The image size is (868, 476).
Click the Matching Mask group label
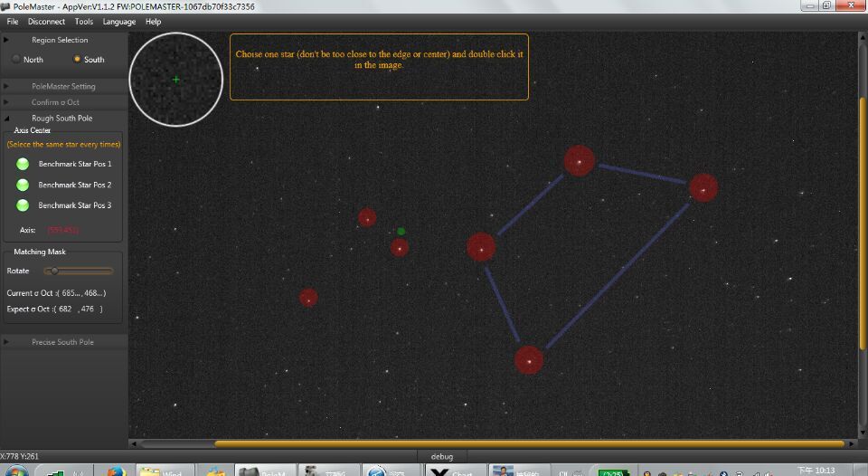coord(39,252)
